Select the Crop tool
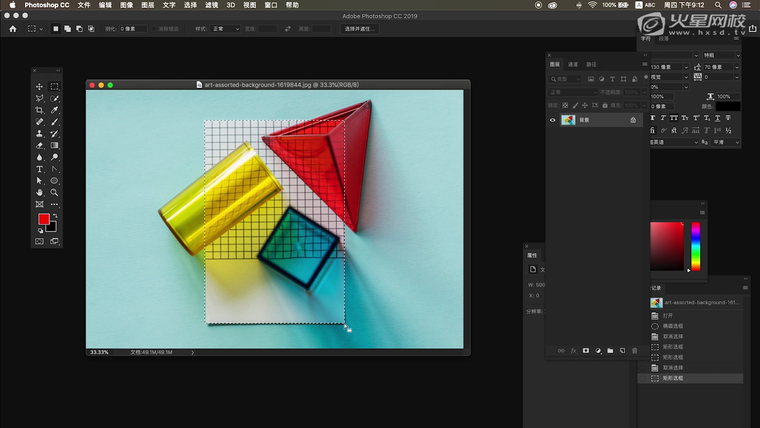This screenshot has width=760, height=428. tap(40, 110)
